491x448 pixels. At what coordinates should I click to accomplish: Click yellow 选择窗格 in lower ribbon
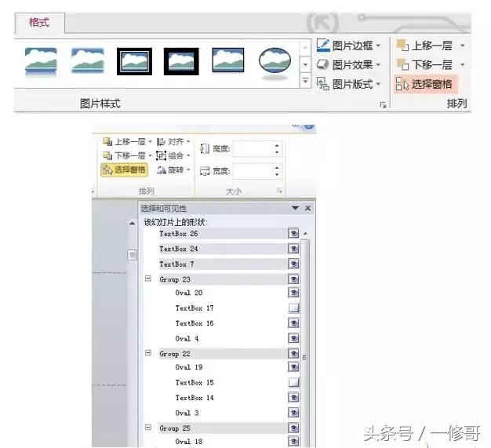124,169
